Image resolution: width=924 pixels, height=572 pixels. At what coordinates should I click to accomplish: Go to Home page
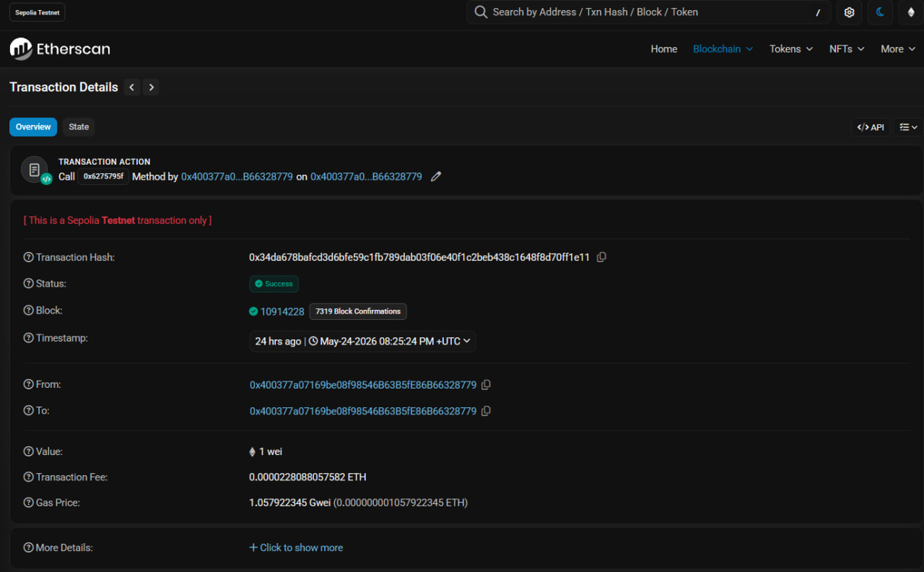pyautogui.click(x=664, y=49)
